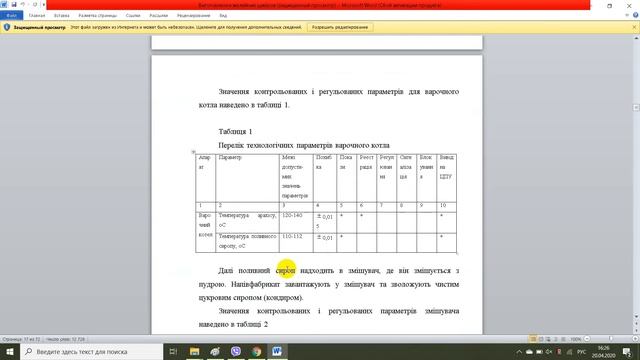Click the Windows Start button
The width and height of the screenshot is (640, 360).
pos(10,351)
